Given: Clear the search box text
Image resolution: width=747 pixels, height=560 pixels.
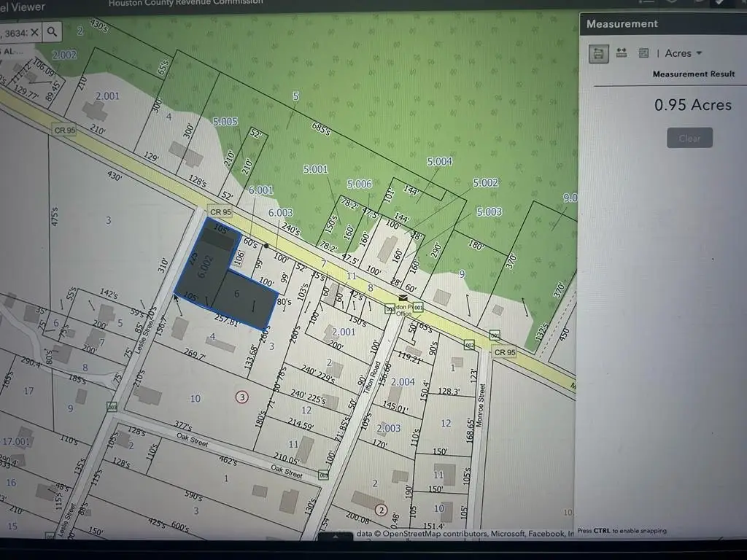Looking at the screenshot, I should pos(34,32).
